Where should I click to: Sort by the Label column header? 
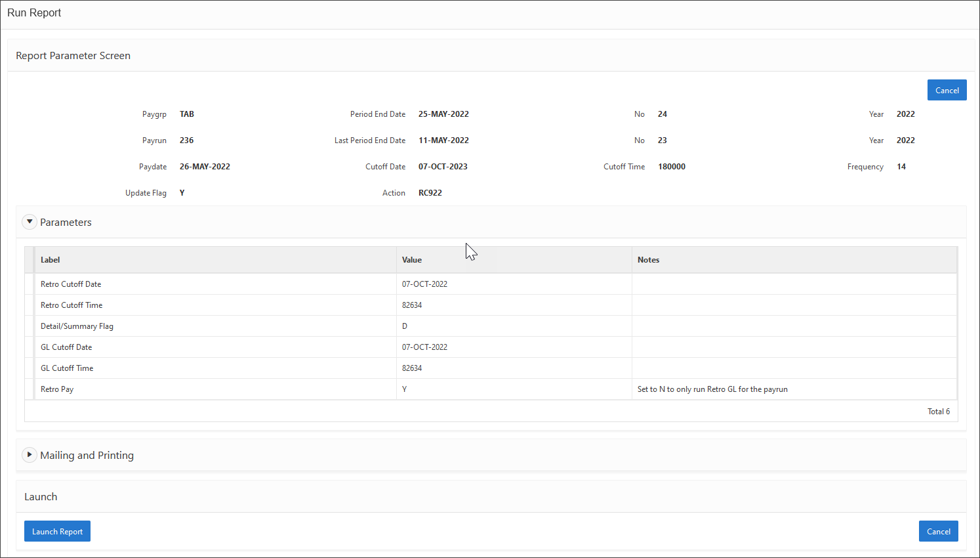[x=51, y=260]
